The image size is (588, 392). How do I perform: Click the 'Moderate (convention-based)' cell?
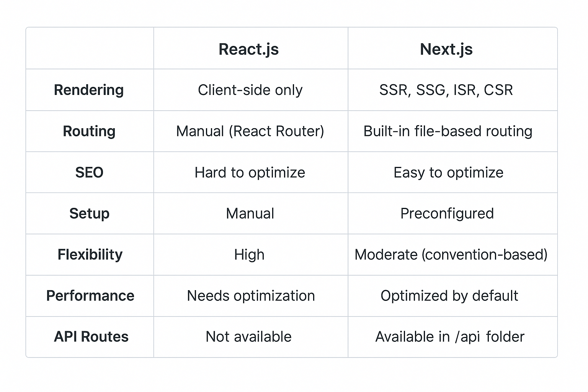pos(451,255)
